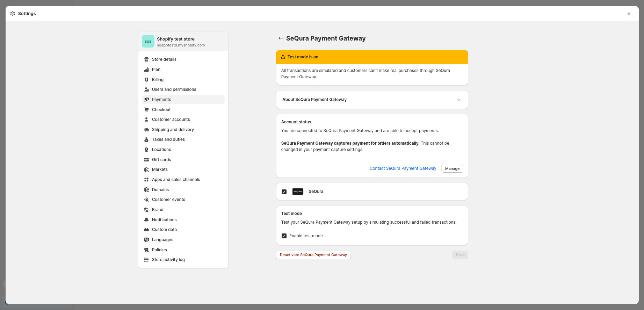Open Customer events settings
The height and width of the screenshot is (310, 644).
pos(183,200)
